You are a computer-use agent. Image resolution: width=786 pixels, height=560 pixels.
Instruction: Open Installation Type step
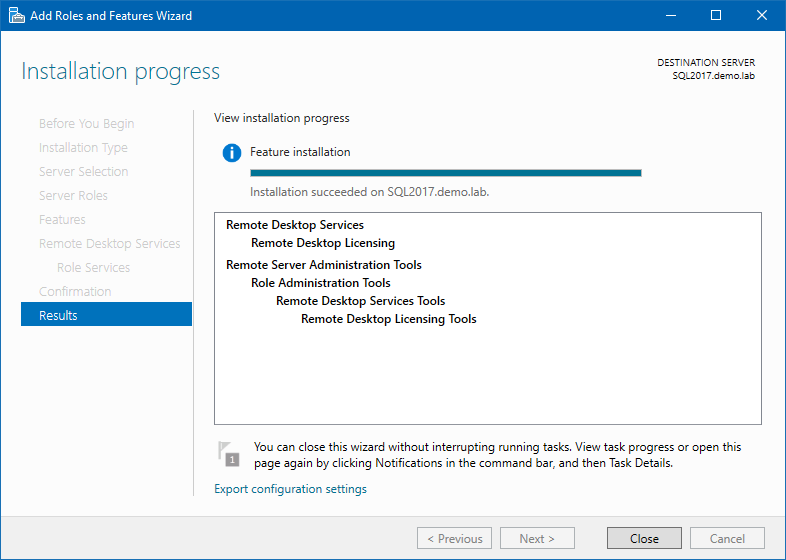(83, 147)
